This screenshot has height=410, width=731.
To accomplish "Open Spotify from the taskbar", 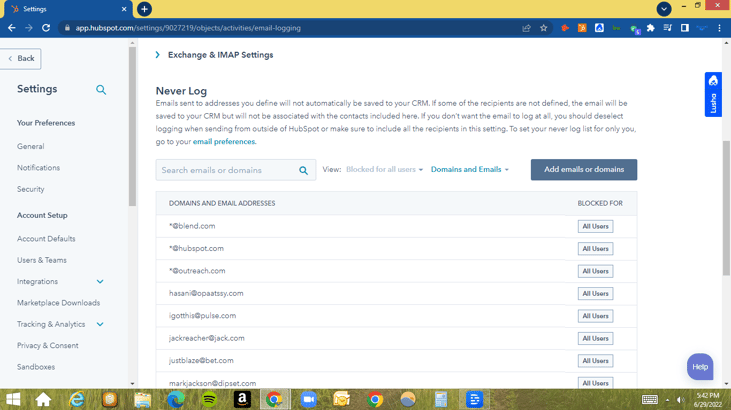I will tap(209, 399).
